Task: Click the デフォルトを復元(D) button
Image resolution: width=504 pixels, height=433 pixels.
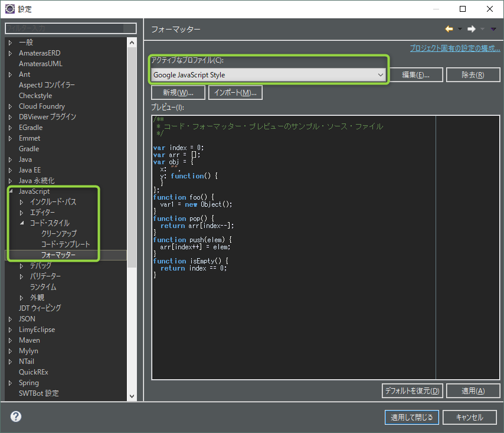Action: (x=413, y=391)
